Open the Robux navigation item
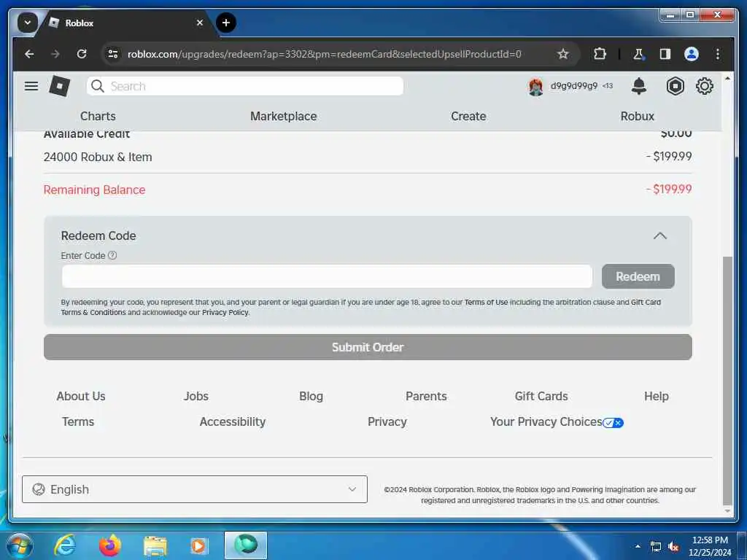Image resolution: width=747 pixels, height=560 pixels. pos(637,116)
